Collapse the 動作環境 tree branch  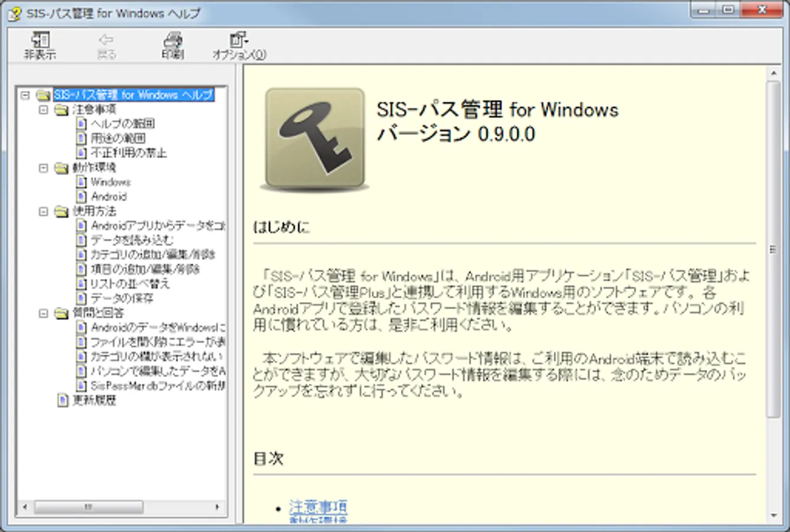click(x=43, y=168)
